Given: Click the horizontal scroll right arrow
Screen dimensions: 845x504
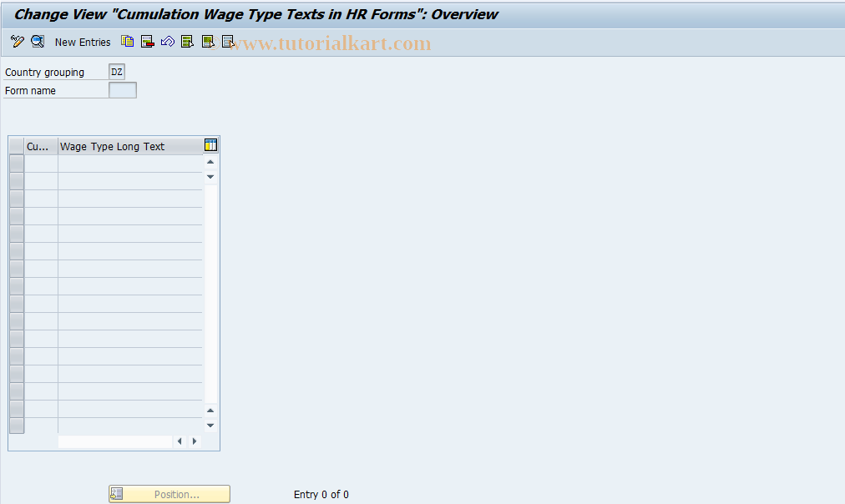Looking at the screenshot, I should pyautogui.click(x=195, y=441).
